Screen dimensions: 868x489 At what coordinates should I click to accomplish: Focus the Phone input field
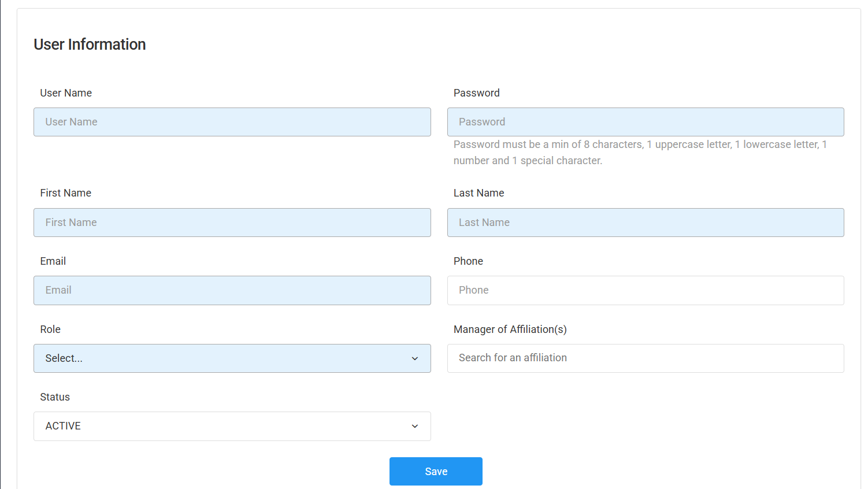(x=646, y=290)
